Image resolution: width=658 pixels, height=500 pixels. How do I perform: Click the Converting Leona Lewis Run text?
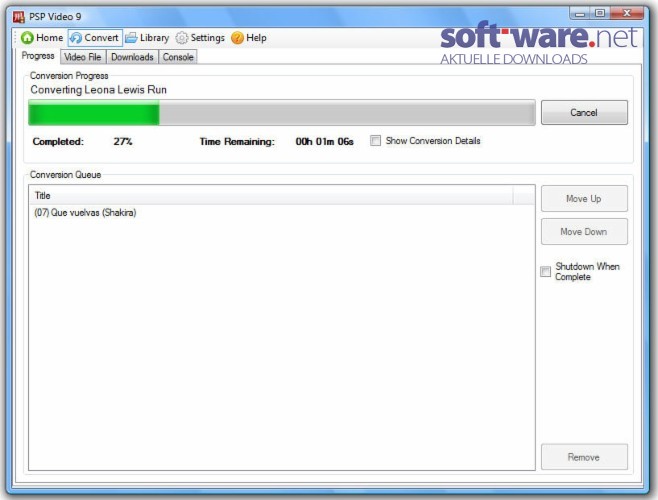click(x=99, y=90)
